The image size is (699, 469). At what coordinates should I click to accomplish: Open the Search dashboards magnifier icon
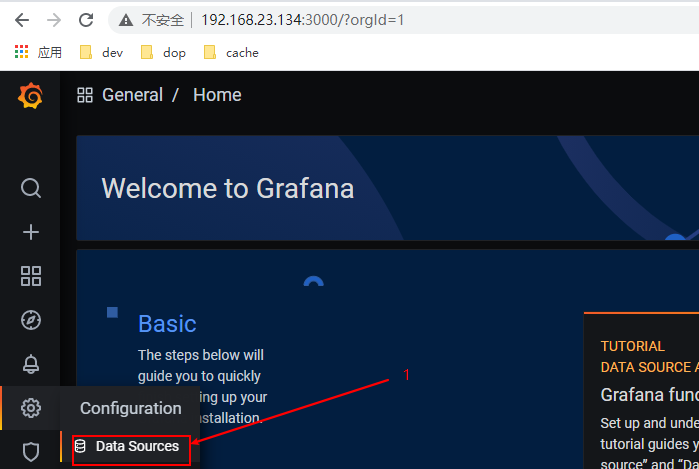click(x=31, y=188)
